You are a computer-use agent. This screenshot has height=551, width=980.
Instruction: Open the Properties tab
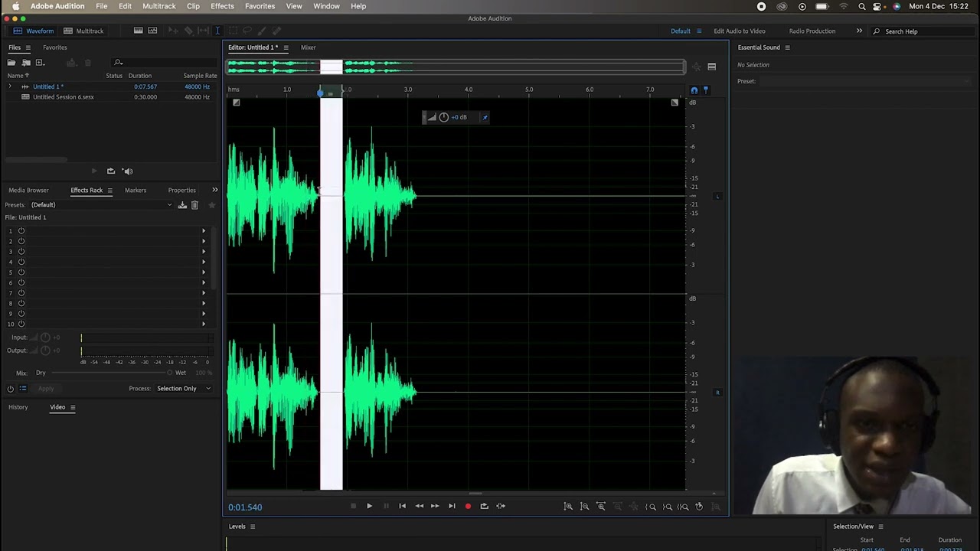click(x=181, y=190)
